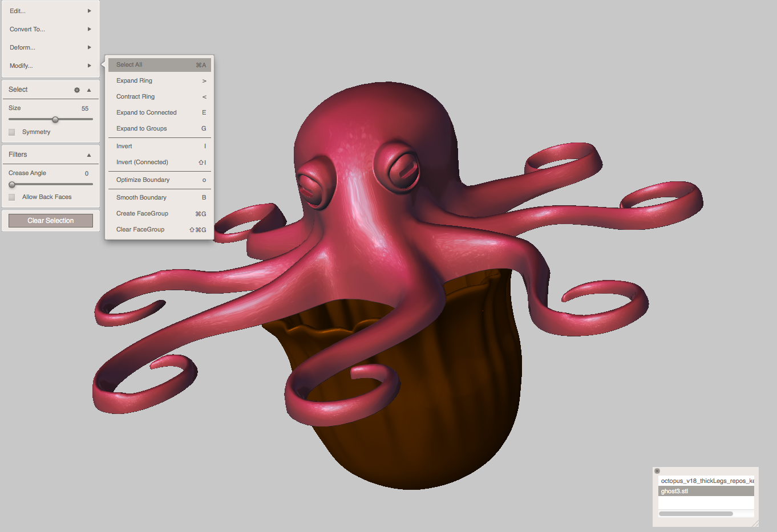
Task: Enable Allow Back Faces
Action: point(11,197)
